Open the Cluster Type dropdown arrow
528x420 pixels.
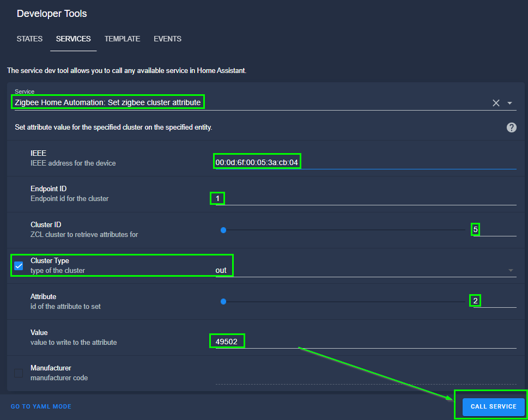point(511,270)
